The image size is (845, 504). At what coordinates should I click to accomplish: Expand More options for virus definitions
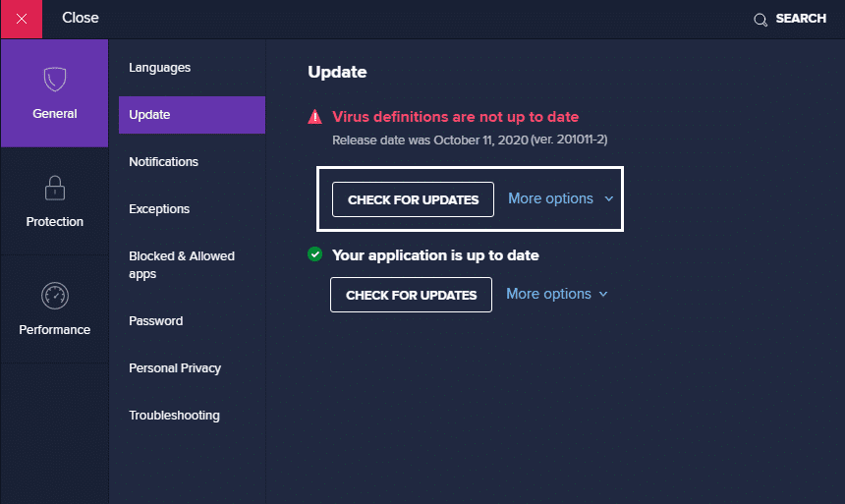[x=560, y=198]
